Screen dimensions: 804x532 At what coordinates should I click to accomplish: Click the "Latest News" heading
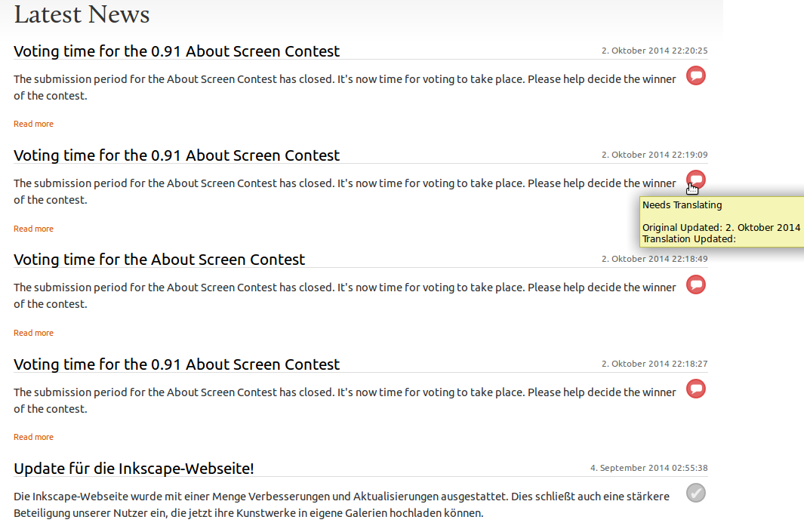coord(82,14)
